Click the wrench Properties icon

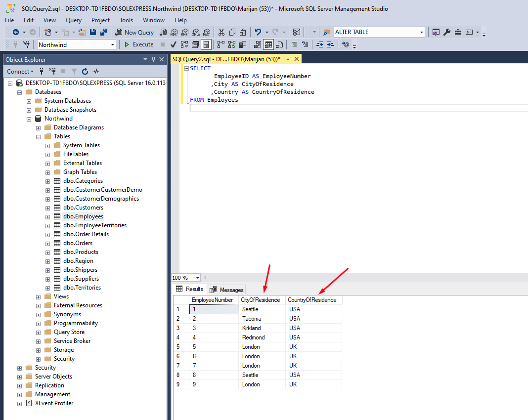pos(447,32)
